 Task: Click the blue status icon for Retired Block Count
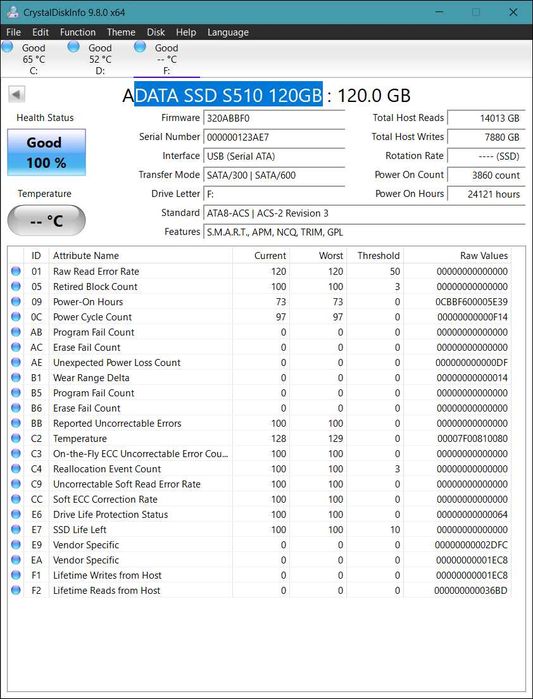(x=16, y=286)
